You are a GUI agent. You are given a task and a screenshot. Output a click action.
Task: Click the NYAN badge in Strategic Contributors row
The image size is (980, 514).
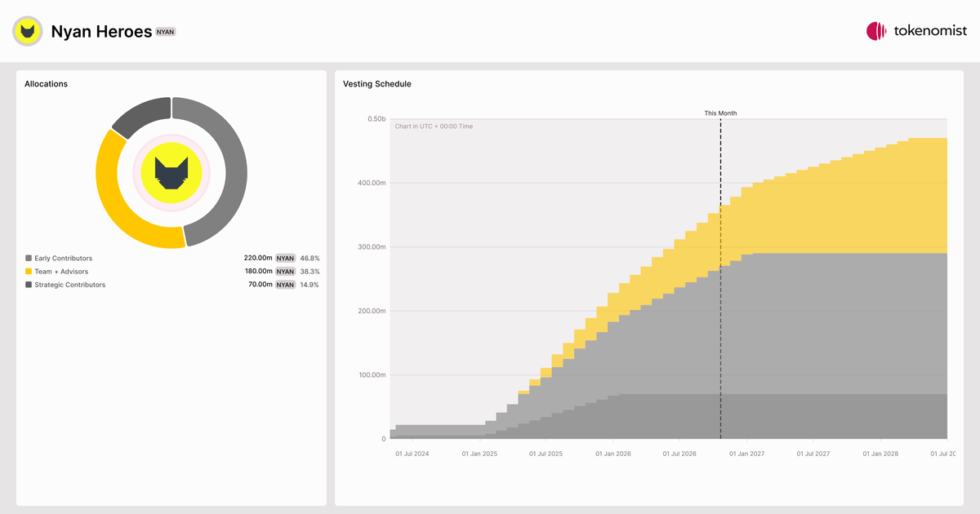tap(285, 285)
